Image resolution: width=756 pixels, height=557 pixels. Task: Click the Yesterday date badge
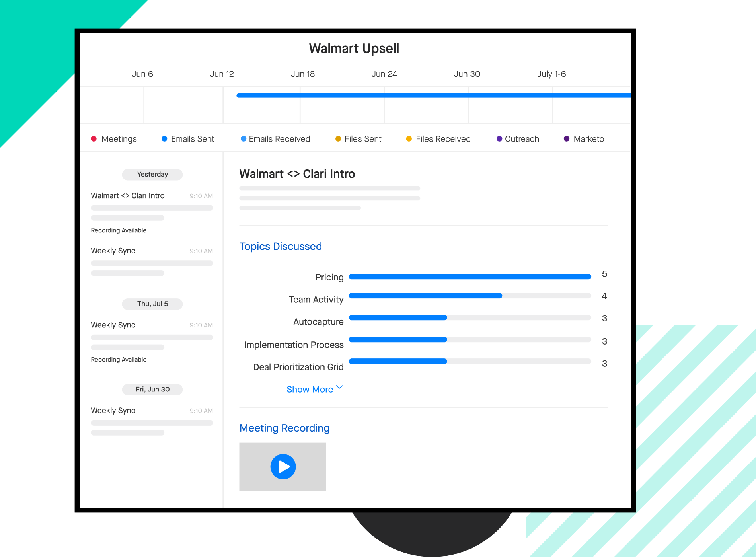click(x=152, y=175)
